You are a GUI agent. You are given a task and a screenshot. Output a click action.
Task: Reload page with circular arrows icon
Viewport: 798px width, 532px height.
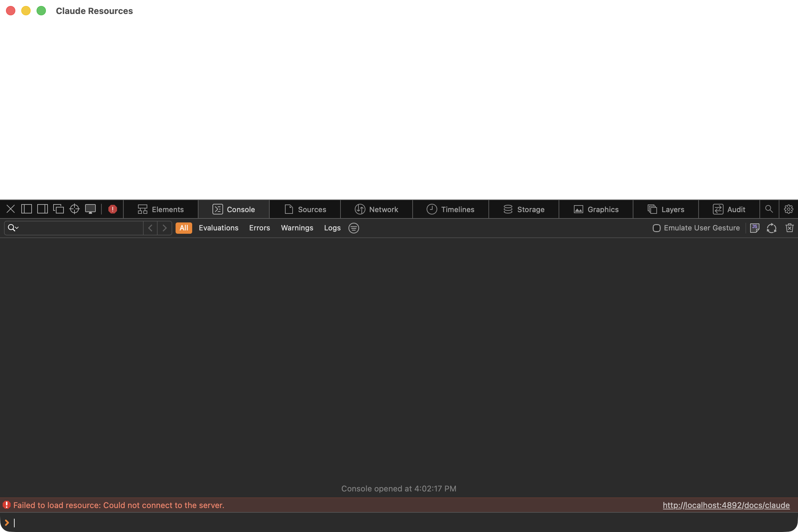coord(771,228)
